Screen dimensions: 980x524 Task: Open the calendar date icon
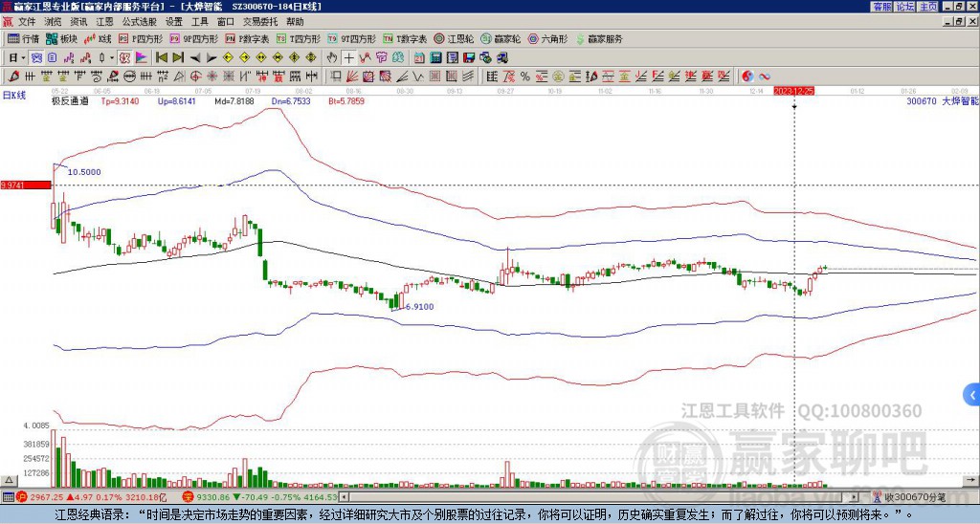[419, 57]
